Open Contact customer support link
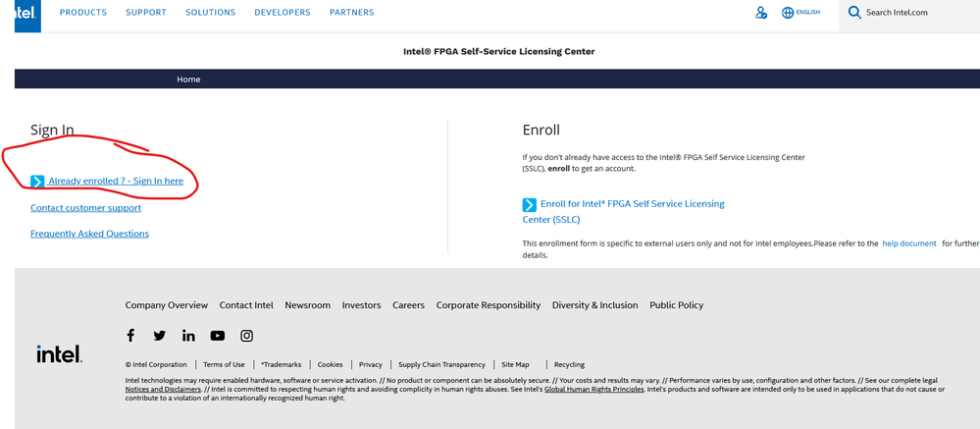The image size is (980, 429). tap(85, 207)
